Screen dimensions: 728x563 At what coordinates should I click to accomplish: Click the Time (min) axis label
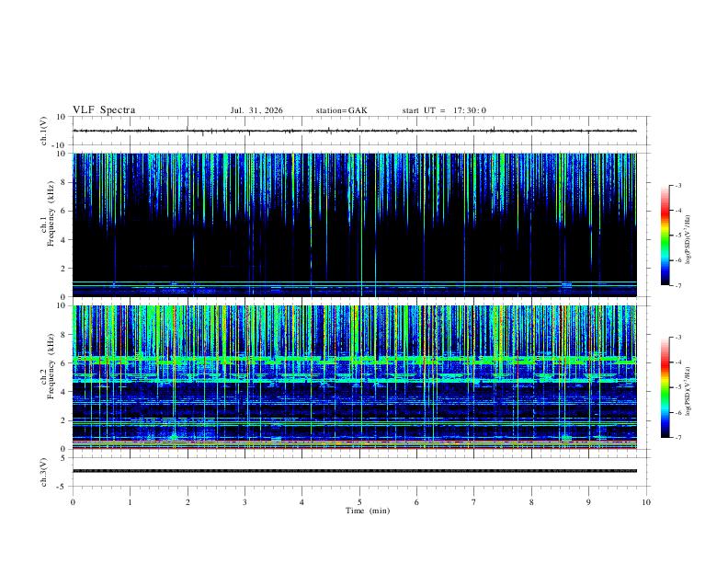[368, 511]
